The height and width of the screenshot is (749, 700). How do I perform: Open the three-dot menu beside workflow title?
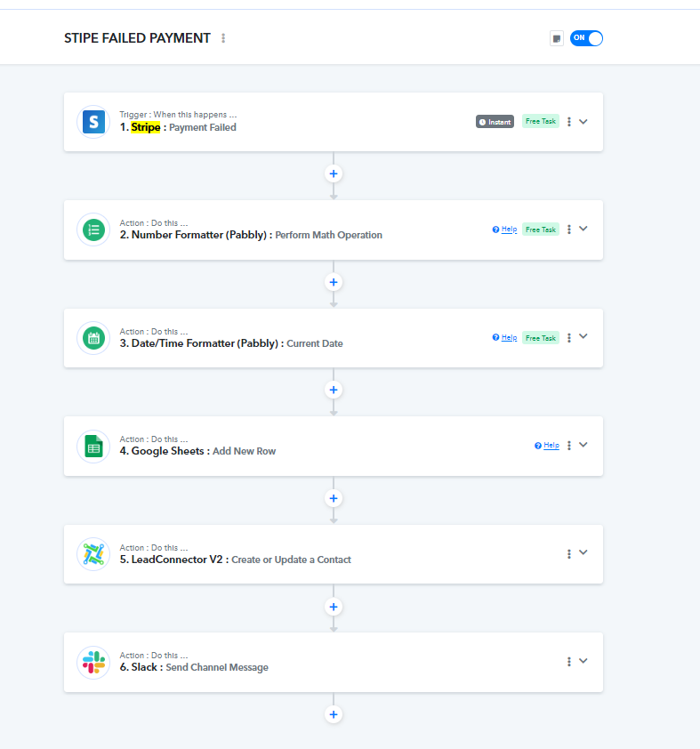coord(223,38)
